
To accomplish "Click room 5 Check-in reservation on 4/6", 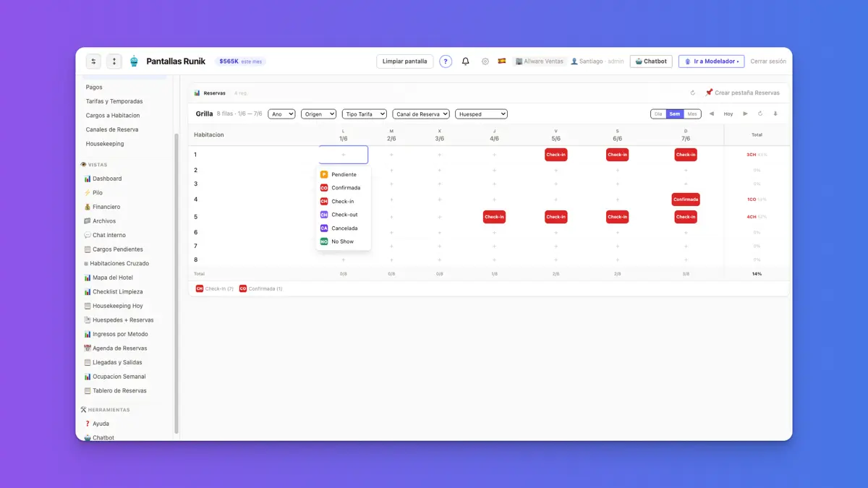I will (494, 217).
